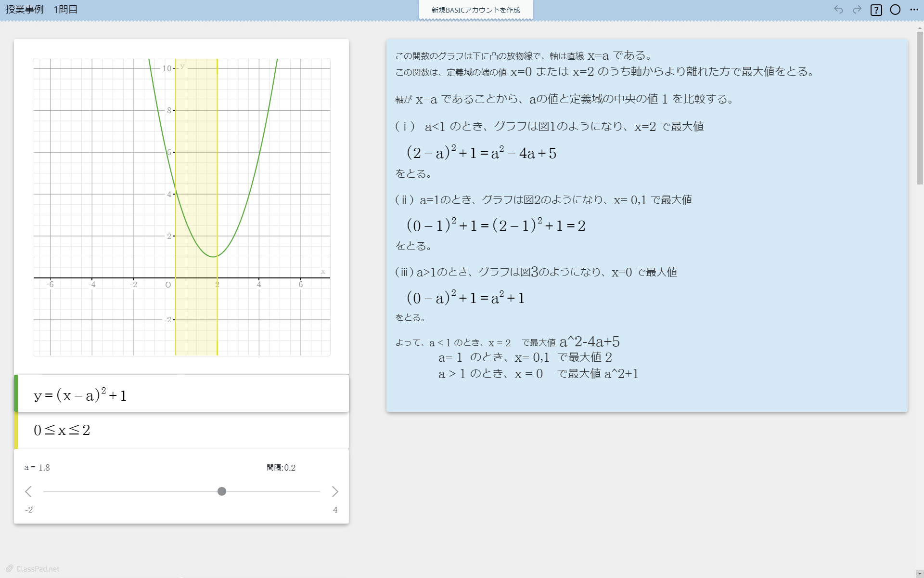
Task: Click the formula (0−a)²+1=a²+1
Action: pos(465,297)
